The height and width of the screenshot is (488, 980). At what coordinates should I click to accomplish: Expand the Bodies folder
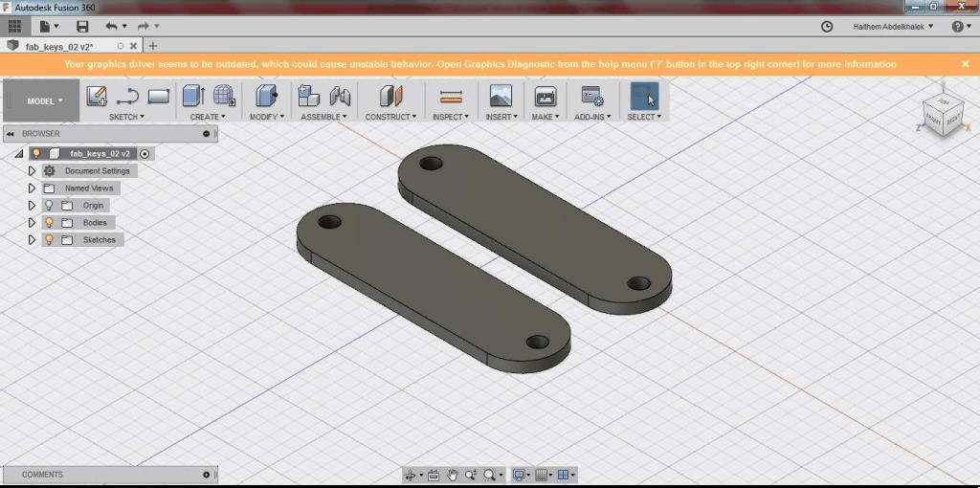click(x=32, y=222)
